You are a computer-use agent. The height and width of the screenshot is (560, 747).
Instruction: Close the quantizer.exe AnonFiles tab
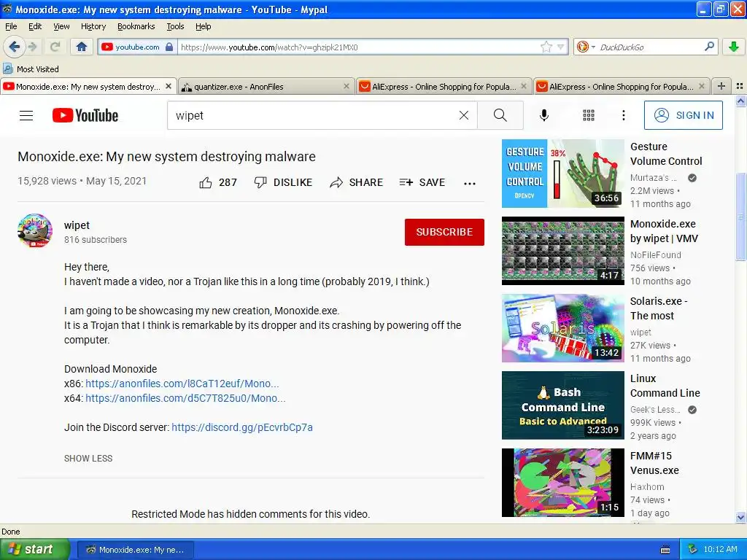[x=347, y=86]
